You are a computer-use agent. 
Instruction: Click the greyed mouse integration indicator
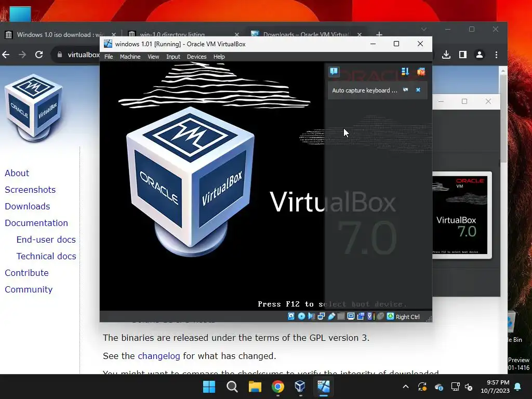click(x=380, y=316)
